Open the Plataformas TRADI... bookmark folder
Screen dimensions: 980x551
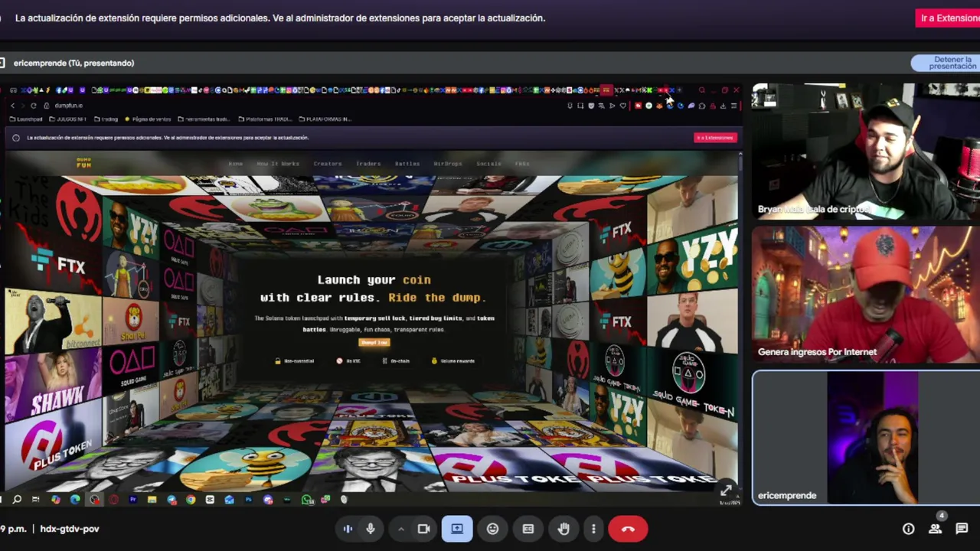266,119
